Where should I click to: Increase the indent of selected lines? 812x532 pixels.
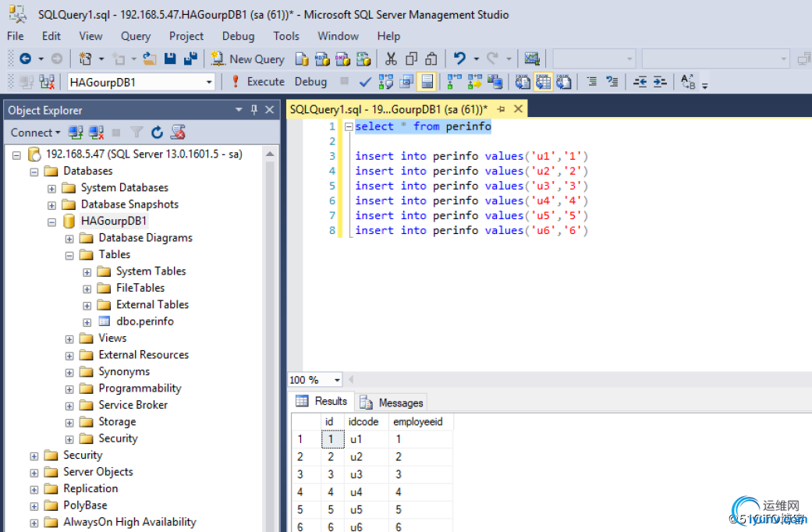[x=660, y=81]
